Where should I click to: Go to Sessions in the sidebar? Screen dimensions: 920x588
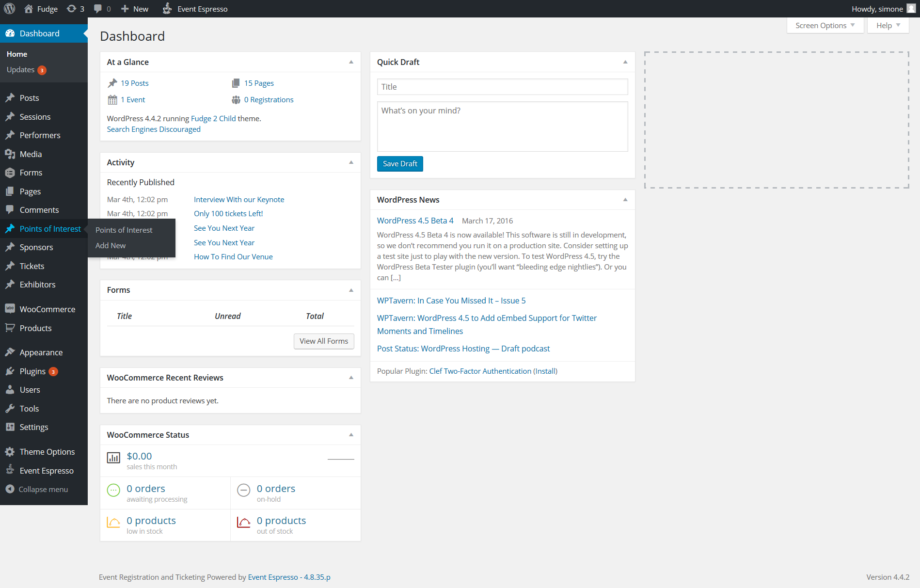click(x=35, y=117)
